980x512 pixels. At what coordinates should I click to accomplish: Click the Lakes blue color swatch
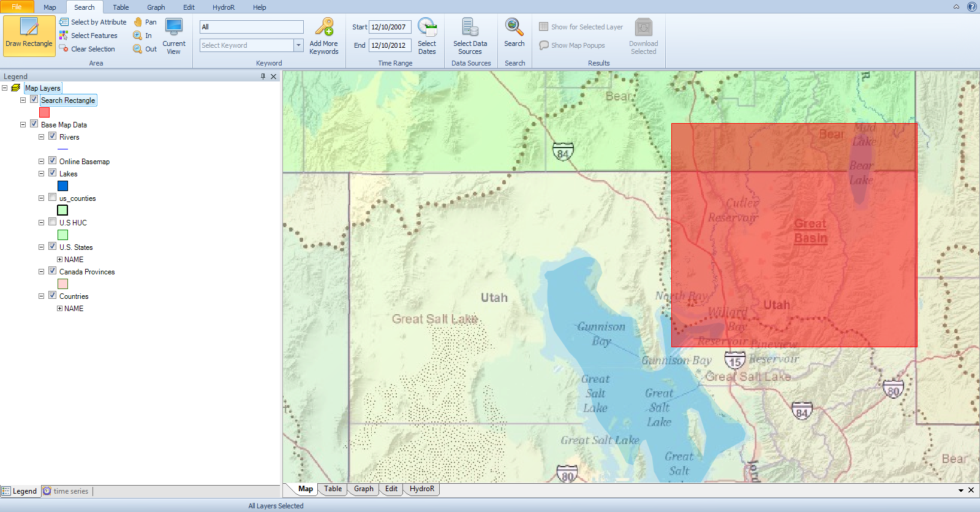[62, 186]
